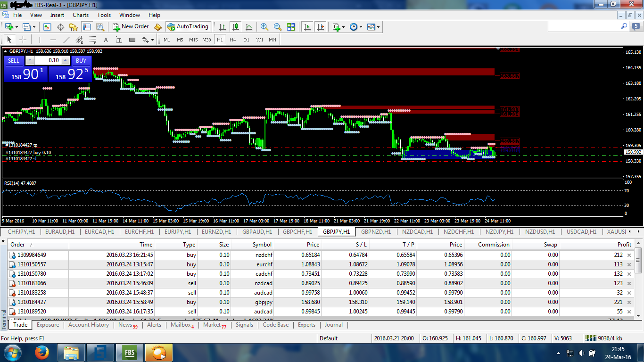Screen dimensions: 644x362
Task: Open the Tools menu
Action: point(104,15)
